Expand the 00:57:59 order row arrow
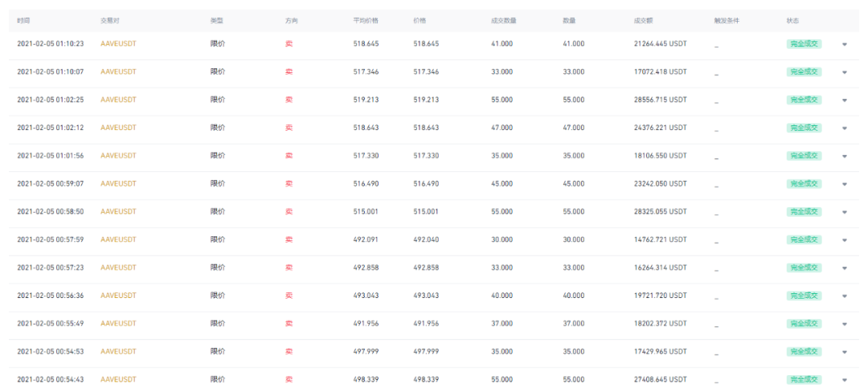 844,240
